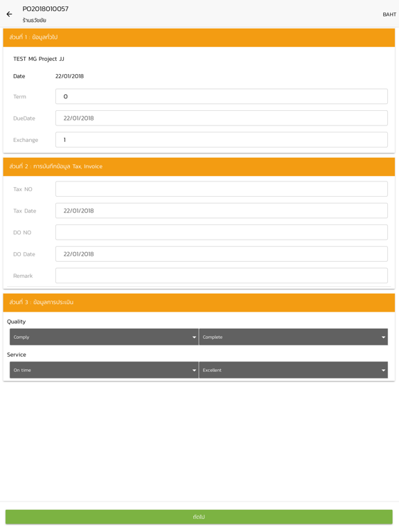Click the Section 1 orange header

tap(199, 37)
